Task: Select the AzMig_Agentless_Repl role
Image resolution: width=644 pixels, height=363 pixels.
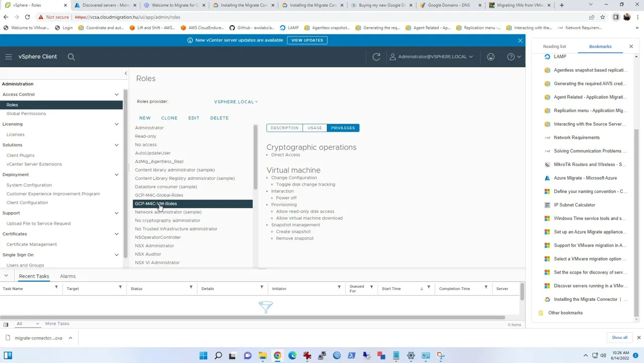Action: (159, 162)
